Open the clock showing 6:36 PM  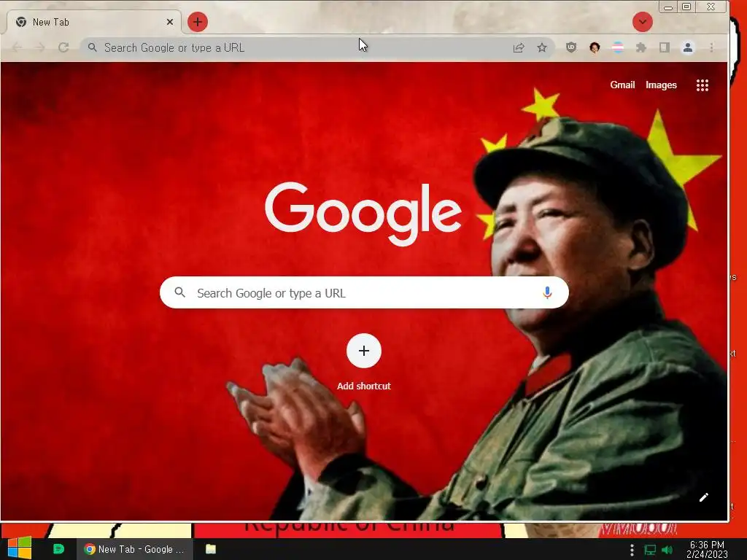(x=707, y=549)
